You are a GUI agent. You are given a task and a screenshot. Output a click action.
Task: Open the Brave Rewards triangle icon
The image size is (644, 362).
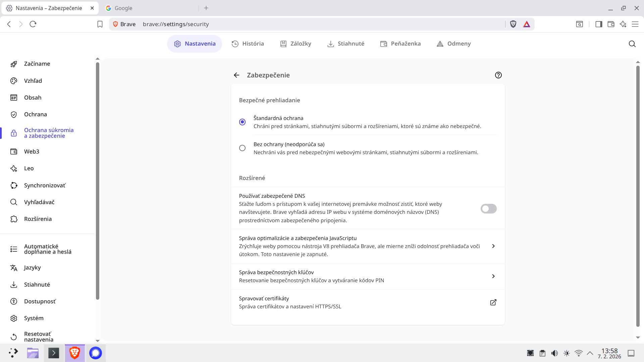[527, 24]
